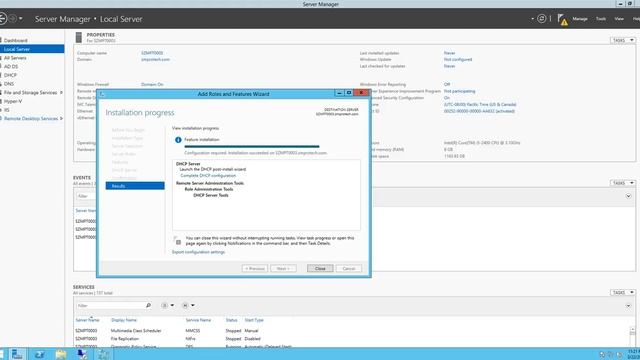The image size is (640, 360).
Task: Open the notifications flag with warning
Action: (562, 19)
